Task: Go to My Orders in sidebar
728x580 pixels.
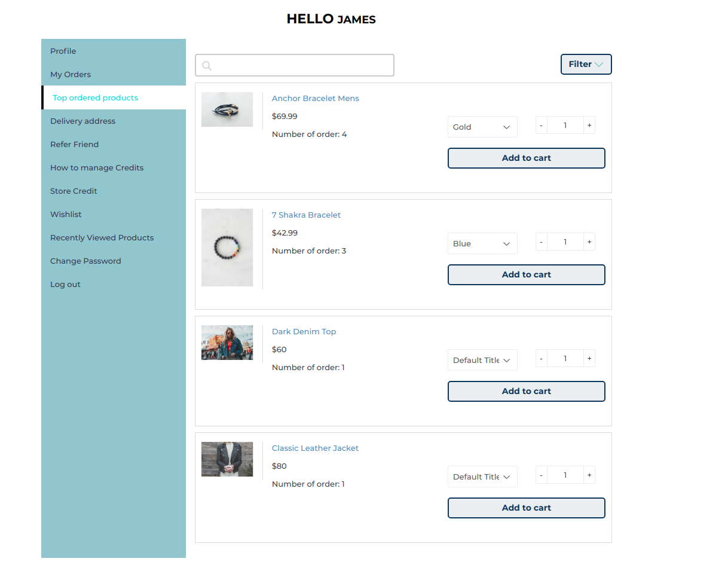Action: coord(71,75)
